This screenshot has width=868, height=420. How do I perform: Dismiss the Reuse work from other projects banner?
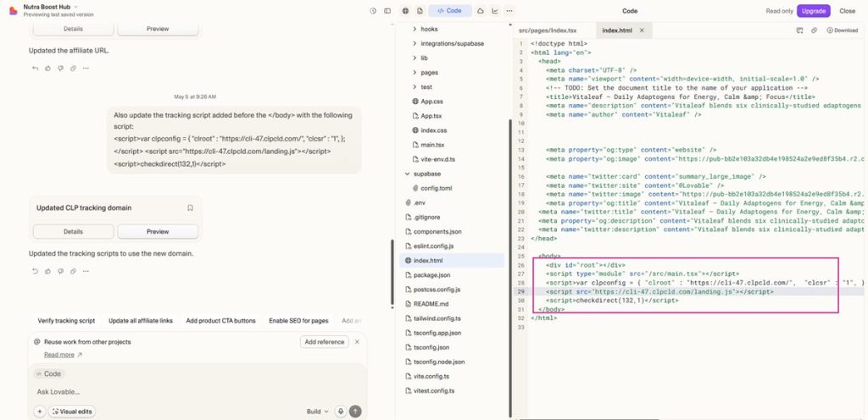point(357,342)
